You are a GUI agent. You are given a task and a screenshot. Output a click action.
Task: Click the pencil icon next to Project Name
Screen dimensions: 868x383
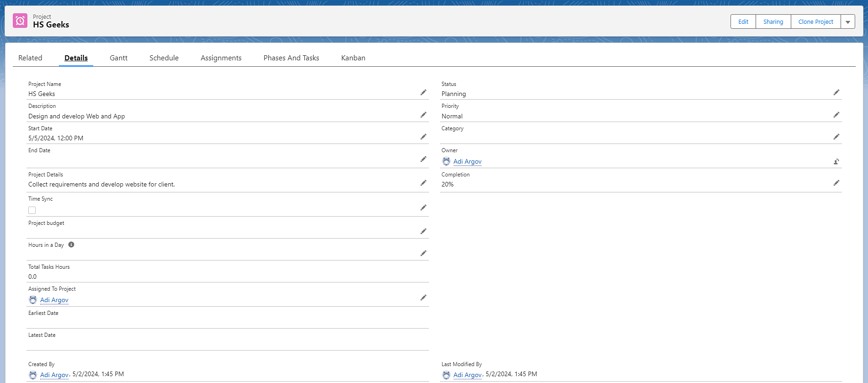[423, 93]
